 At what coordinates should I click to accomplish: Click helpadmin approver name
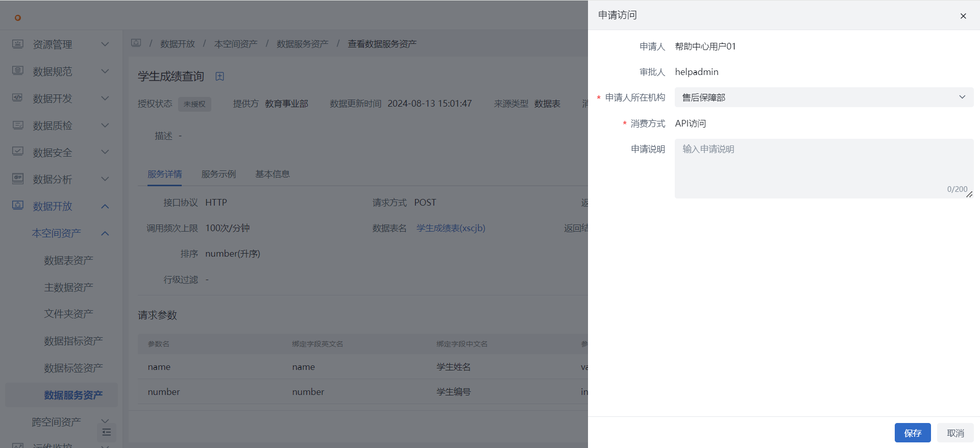point(697,72)
